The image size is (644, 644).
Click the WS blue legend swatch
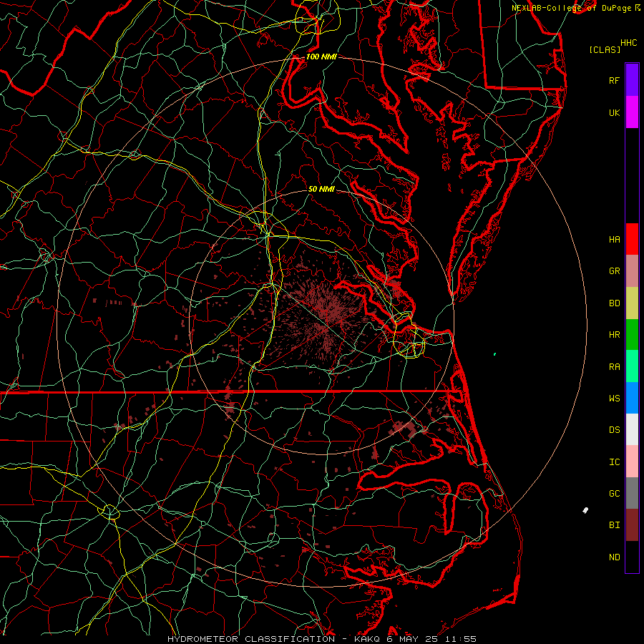[632, 398]
